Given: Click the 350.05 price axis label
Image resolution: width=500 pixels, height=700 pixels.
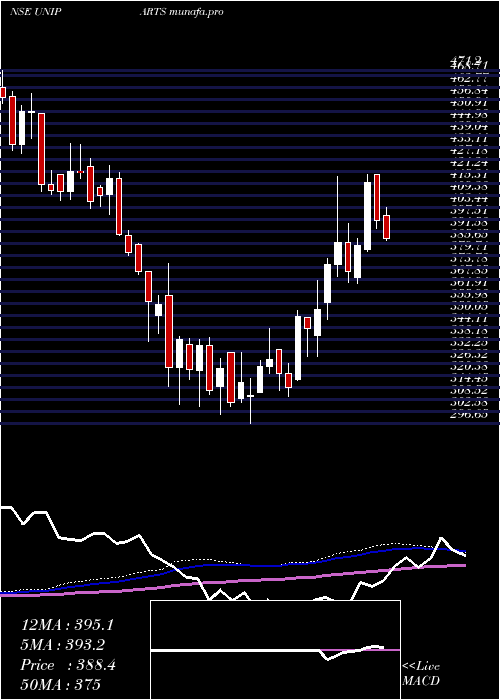Looking at the screenshot, I should [x=467, y=307].
